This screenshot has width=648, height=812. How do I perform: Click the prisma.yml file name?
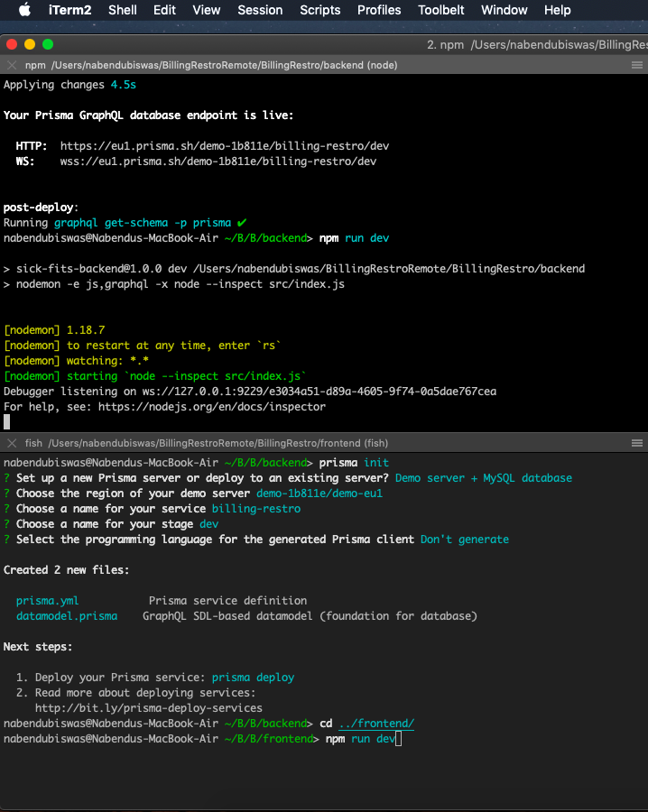click(x=47, y=601)
